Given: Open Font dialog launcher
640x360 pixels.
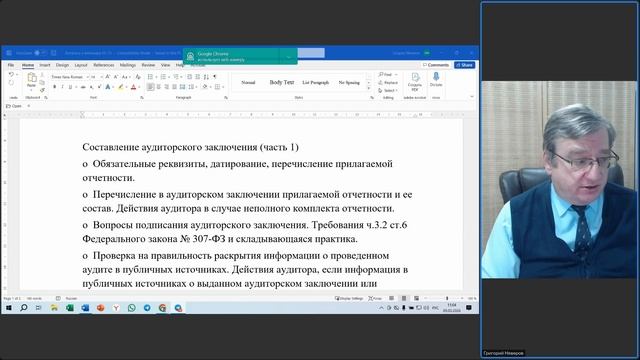Looking at the screenshot, I should pos(142,98).
